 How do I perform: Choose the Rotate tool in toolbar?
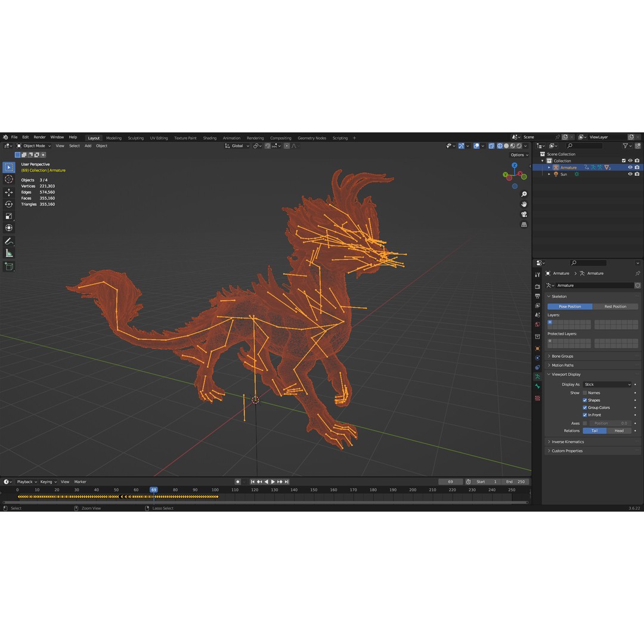pyautogui.click(x=8, y=204)
